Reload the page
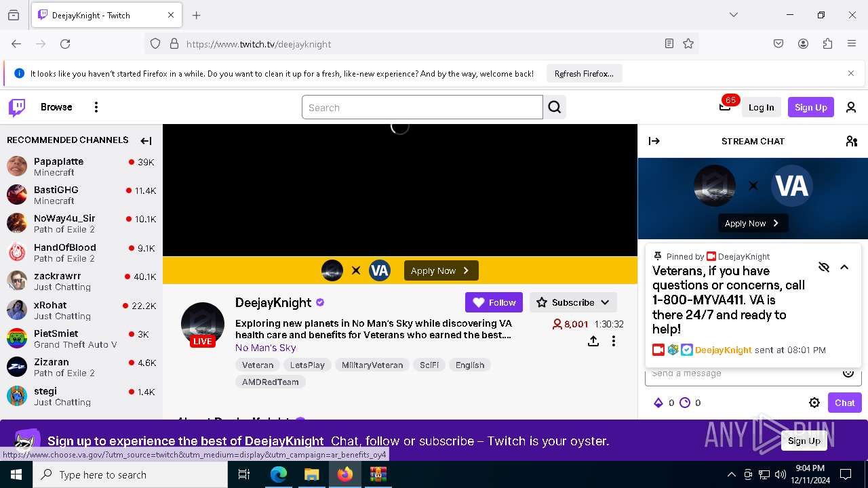868x488 pixels. 65,44
